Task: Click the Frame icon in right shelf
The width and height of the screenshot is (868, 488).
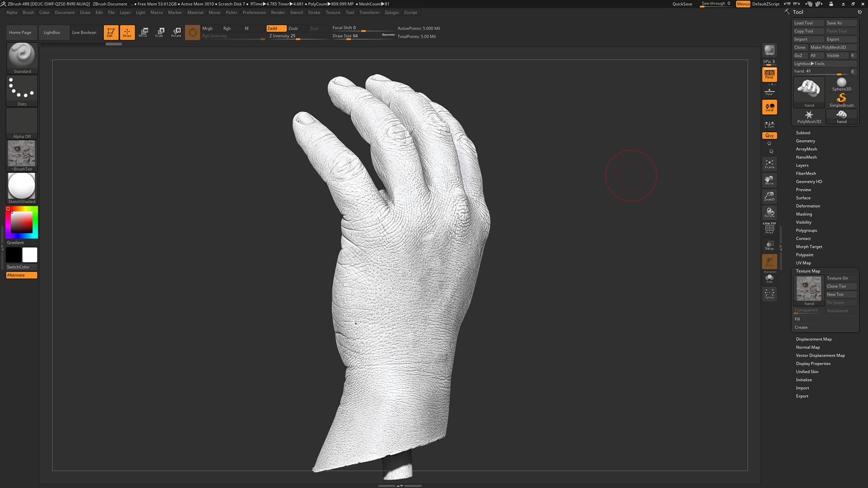Action: [x=769, y=163]
